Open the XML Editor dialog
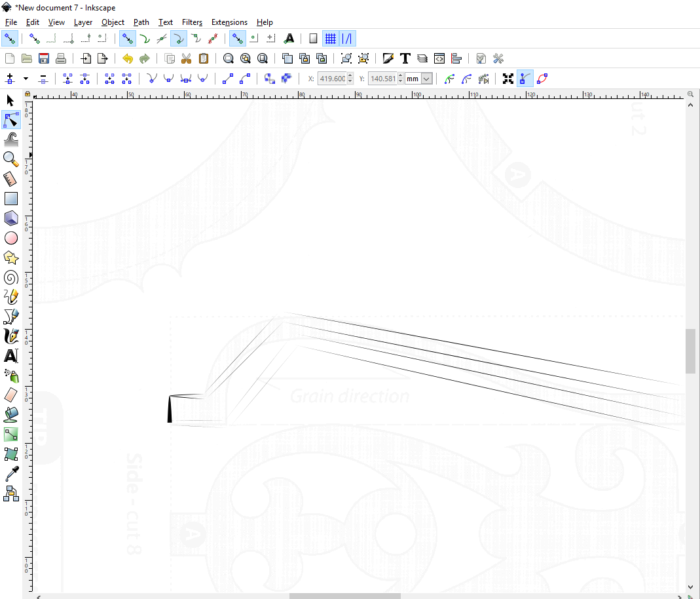The image size is (700, 599). 439,58
